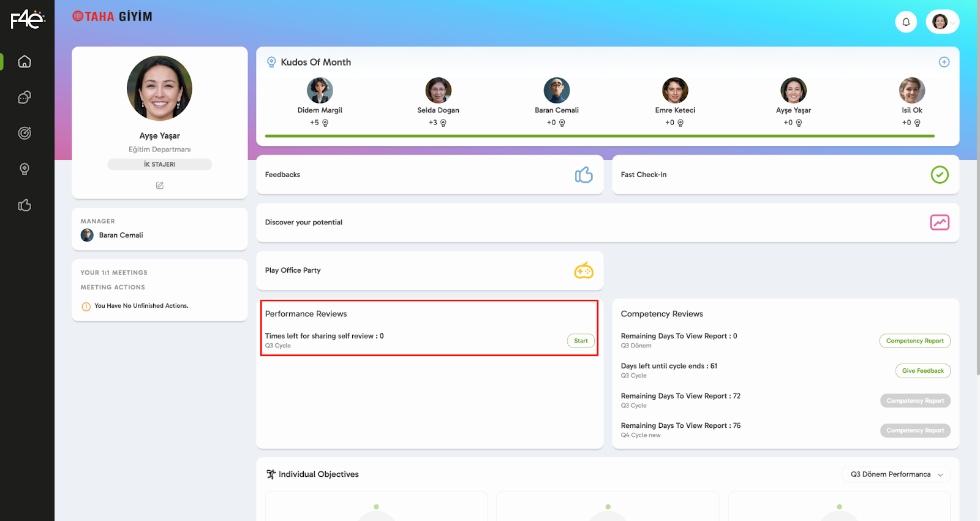Viewport: 980px width, 521px height.
Task: Click the green kudos progress bar
Action: coord(599,136)
